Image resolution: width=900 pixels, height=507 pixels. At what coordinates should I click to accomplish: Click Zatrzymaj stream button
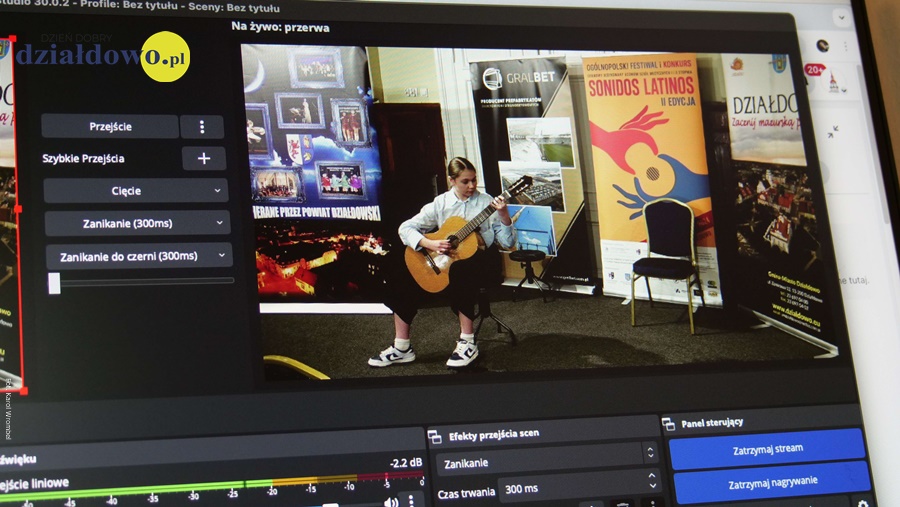coord(767,449)
